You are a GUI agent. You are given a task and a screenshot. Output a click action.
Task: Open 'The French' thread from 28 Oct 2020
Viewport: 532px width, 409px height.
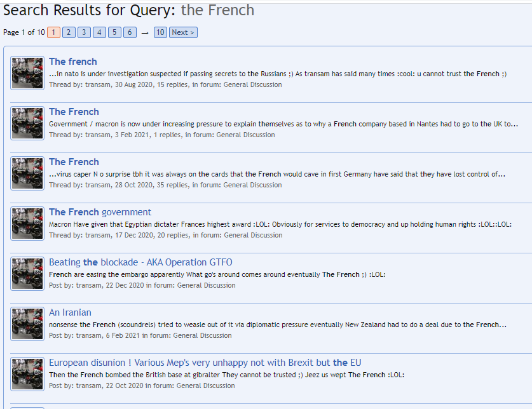pos(74,162)
